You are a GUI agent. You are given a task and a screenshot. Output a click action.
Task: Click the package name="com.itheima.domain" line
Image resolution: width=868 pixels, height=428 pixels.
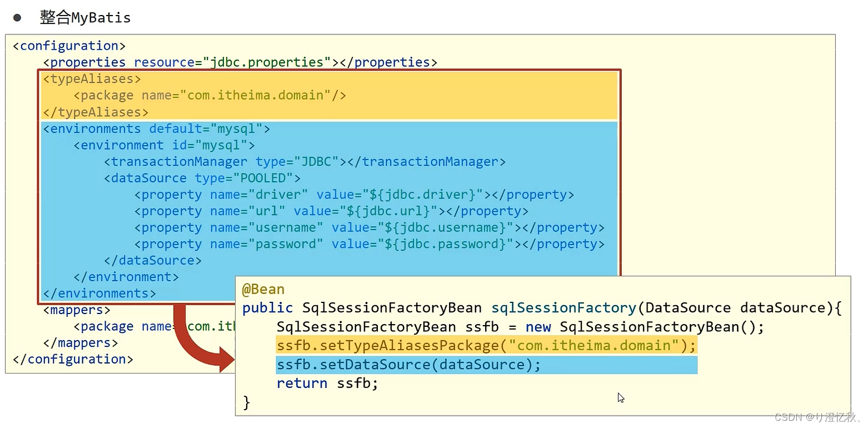tap(209, 96)
